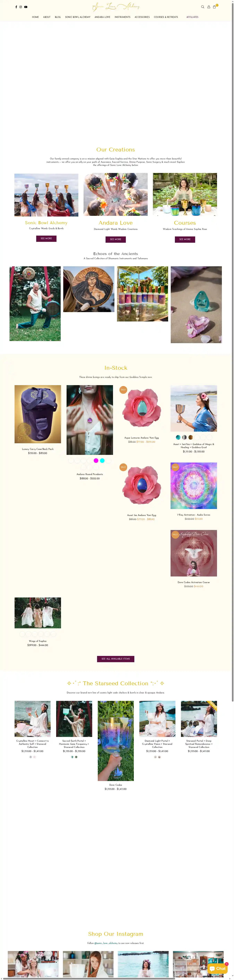Open the YouTube icon in header
The image size is (234, 980).
coord(26,7)
